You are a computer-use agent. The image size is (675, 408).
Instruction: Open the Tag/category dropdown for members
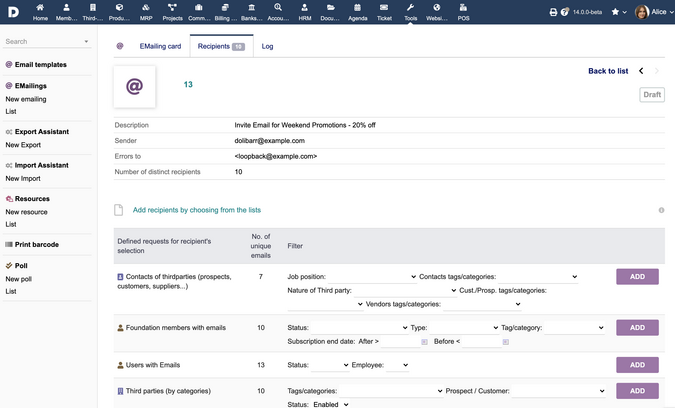pos(574,328)
